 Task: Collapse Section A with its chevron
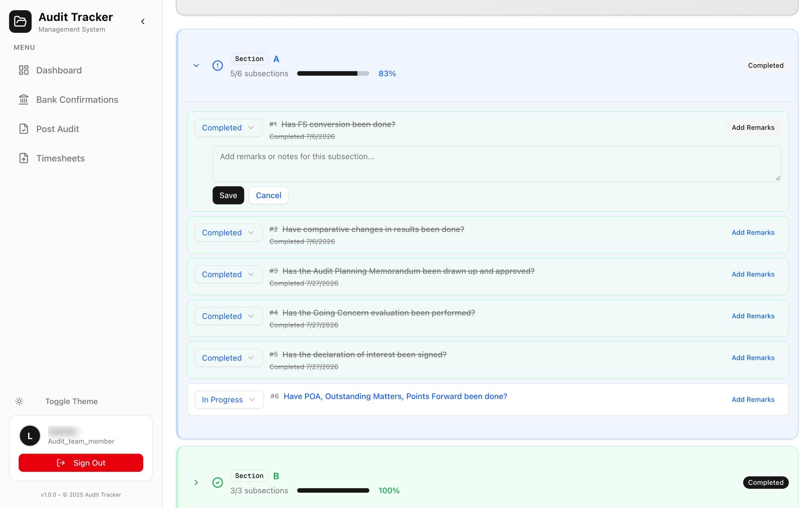[x=196, y=65]
